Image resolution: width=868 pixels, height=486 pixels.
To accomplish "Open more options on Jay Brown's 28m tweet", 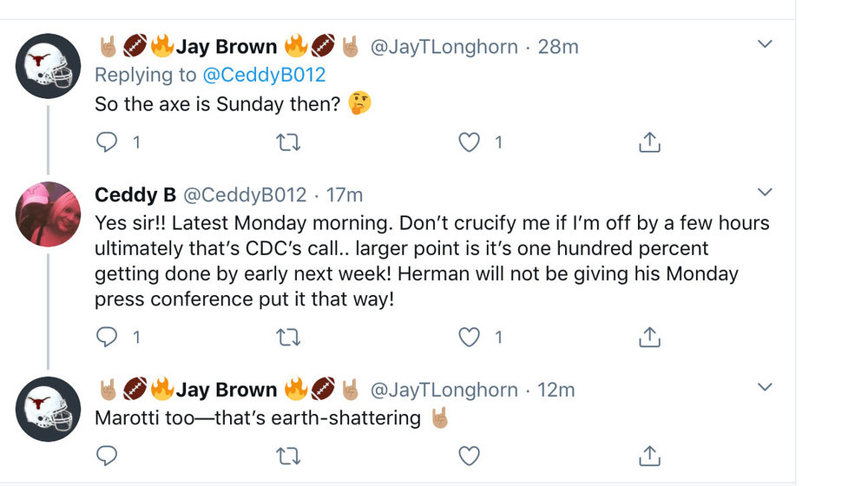I will point(765,43).
